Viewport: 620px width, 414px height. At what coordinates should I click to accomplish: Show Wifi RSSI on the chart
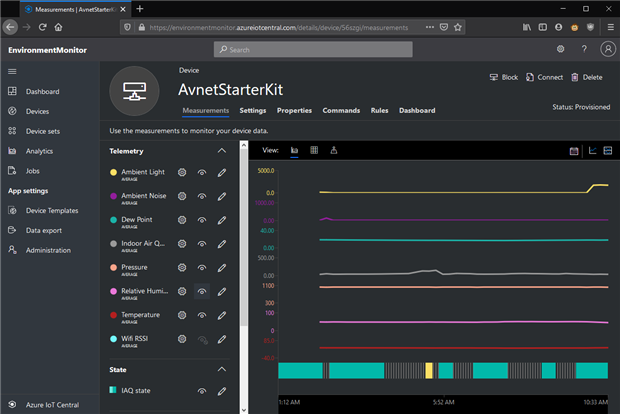(202, 340)
